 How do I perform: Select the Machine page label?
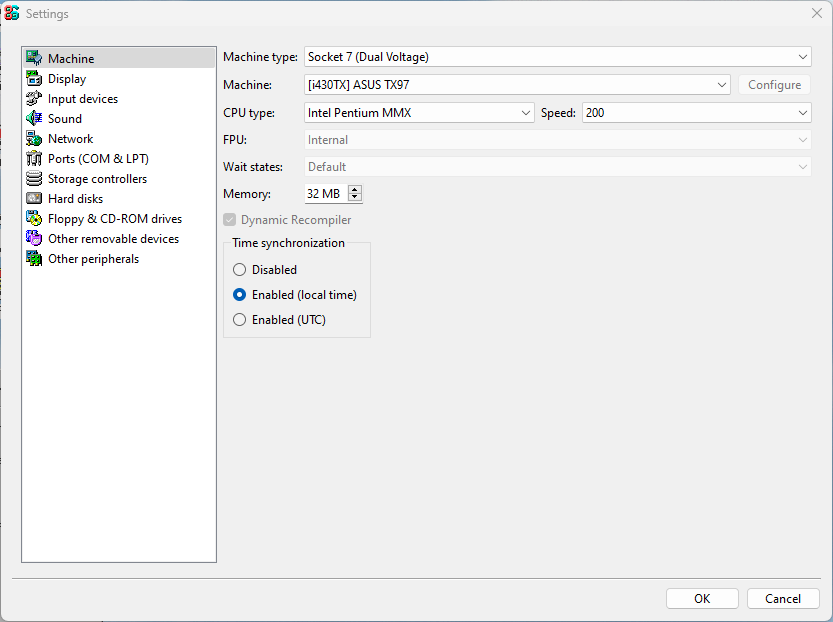(71, 58)
